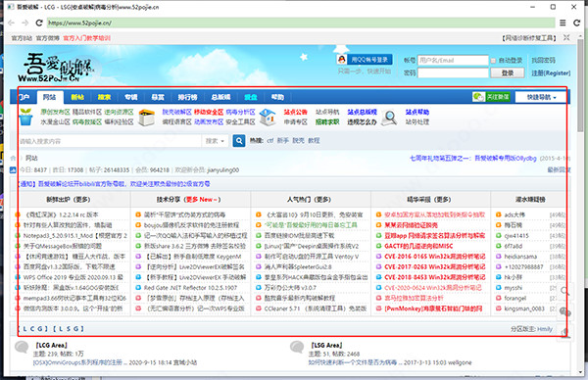The image size is (588, 380).
Task: Open the 新帖 nav tab
Action: click(x=77, y=97)
